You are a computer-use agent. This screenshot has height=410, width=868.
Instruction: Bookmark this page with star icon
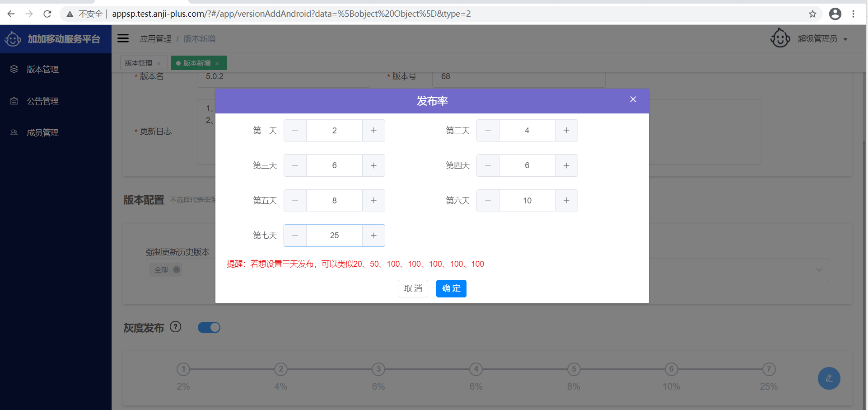click(812, 14)
